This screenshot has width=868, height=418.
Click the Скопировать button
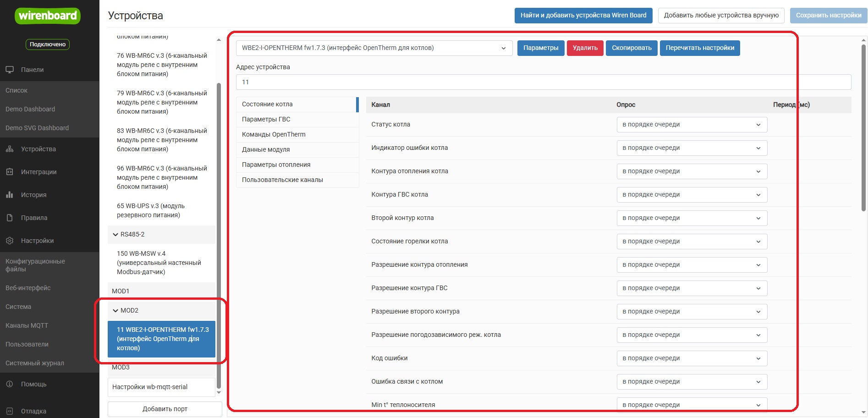[x=632, y=48]
